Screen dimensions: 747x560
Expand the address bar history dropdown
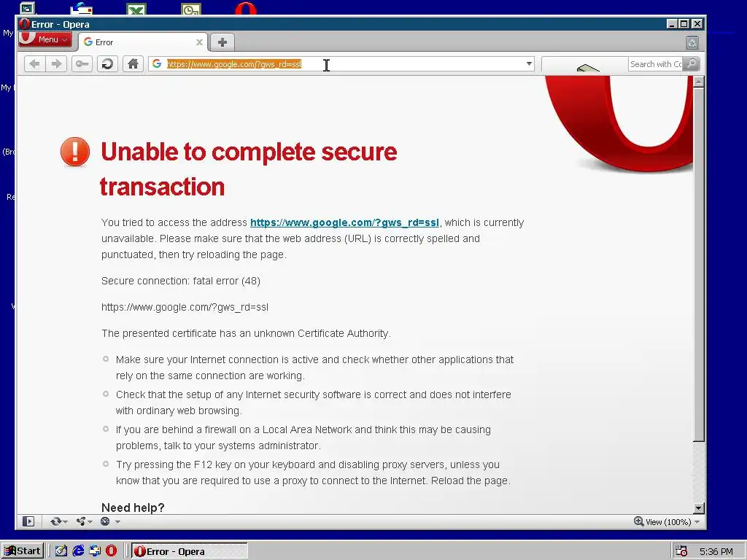point(529,64)
